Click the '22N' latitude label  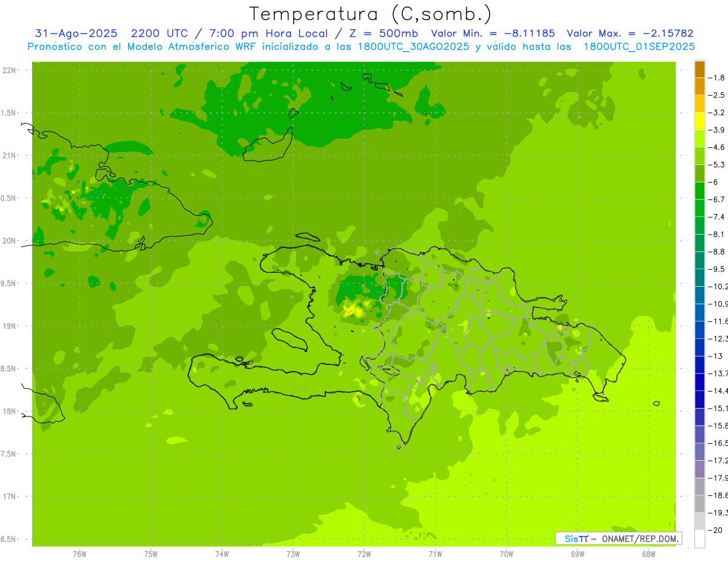[x=9, y=70]
